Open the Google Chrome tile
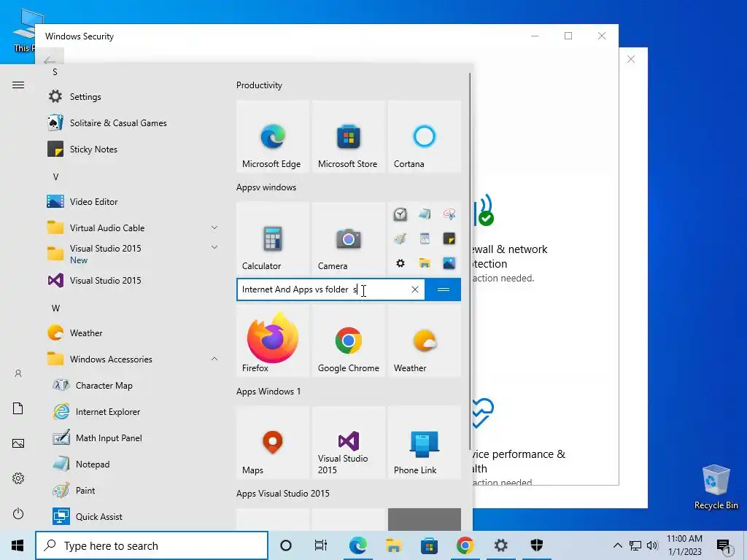 (348, 341)
